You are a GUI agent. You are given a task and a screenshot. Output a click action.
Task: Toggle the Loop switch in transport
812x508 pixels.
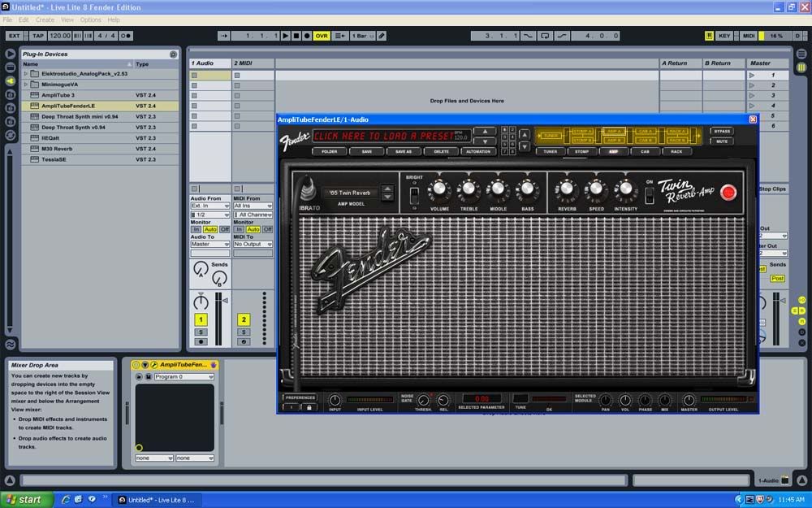click(545, 36)
